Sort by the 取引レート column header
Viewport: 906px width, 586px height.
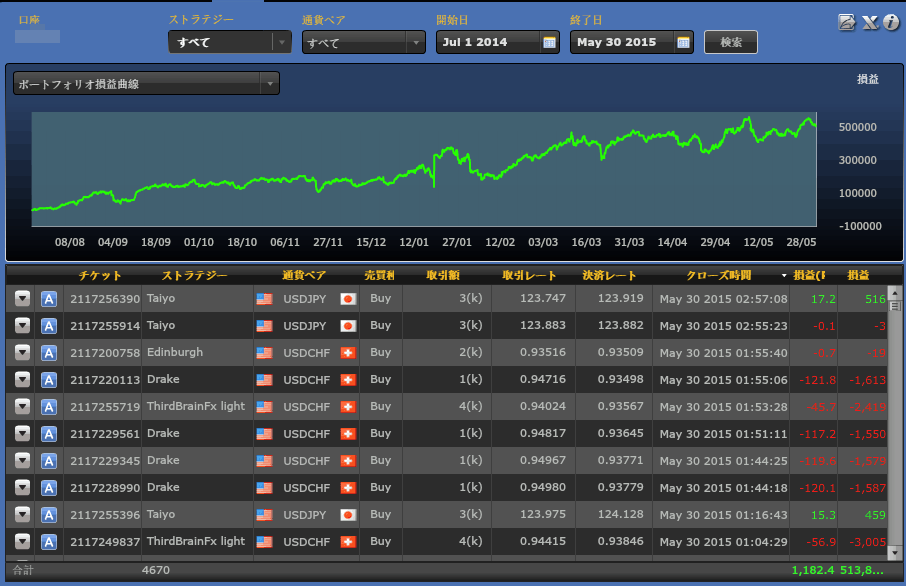click(x=529, y=276)
